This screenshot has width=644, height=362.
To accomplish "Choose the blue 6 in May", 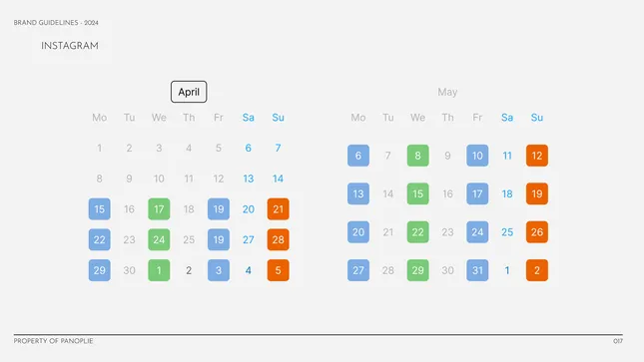I will pyautogui.click(x=358, y=156).
